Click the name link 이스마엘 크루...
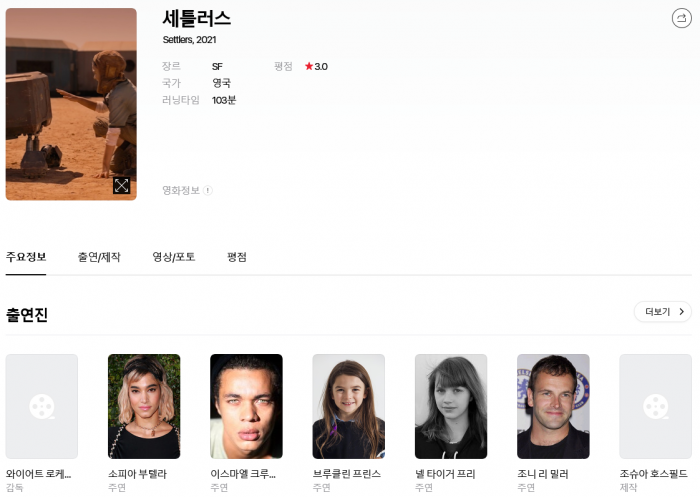The image size is (700, 497). click(x=243, y=474)
